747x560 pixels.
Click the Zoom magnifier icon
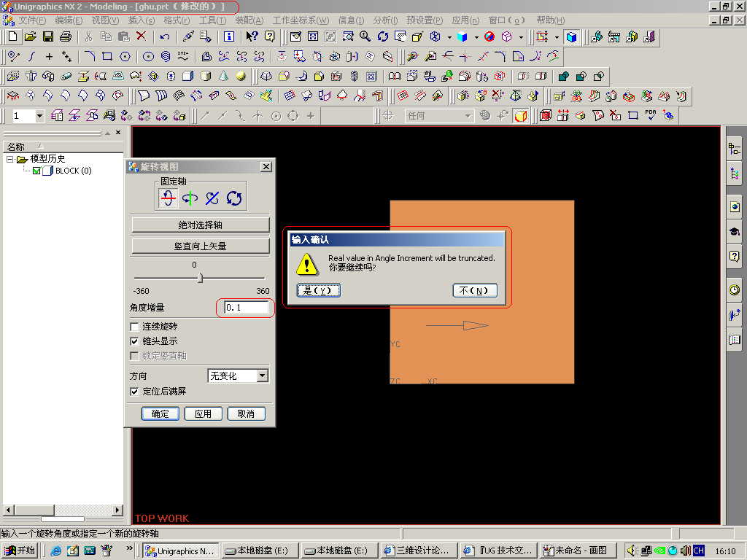click(x=365, y=36)
